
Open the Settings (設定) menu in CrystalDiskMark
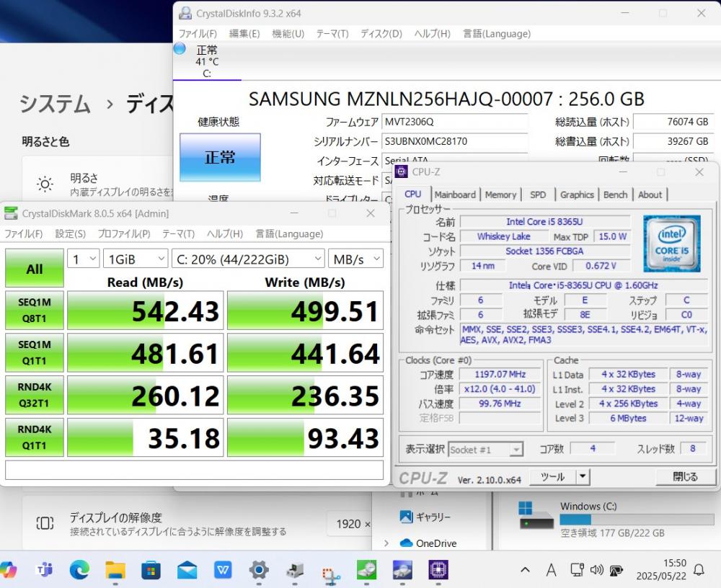tap(71, 234)
